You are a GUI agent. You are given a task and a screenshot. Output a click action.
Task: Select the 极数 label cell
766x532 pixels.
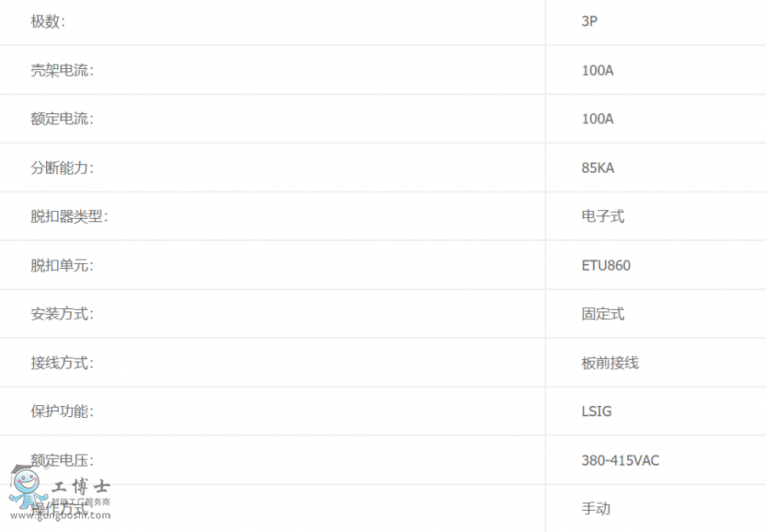click(x=48, y=22)
